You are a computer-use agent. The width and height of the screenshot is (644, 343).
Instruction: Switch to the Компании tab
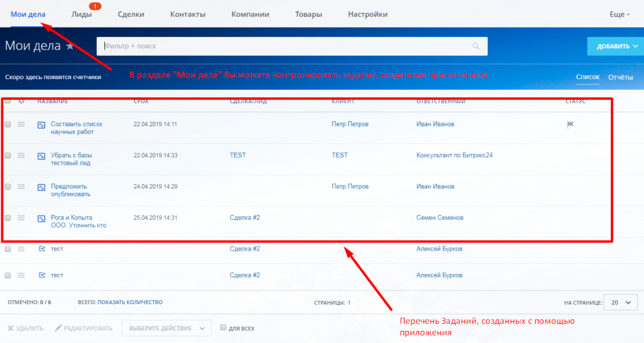coord(250,14)
